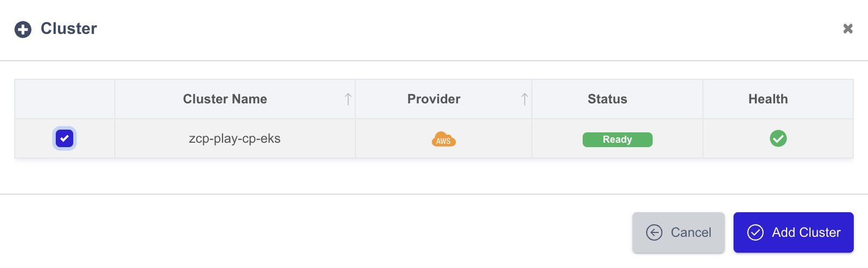Click the circled check icon in Add Cluster
This screenshot has width=868, height=268.
pyautogui.click(x=755, y=232)
